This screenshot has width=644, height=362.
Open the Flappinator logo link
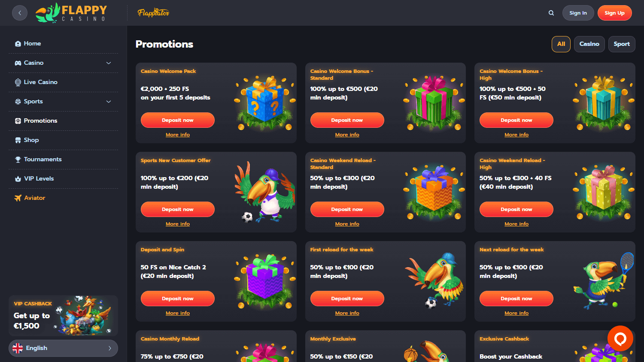(153, 13)
